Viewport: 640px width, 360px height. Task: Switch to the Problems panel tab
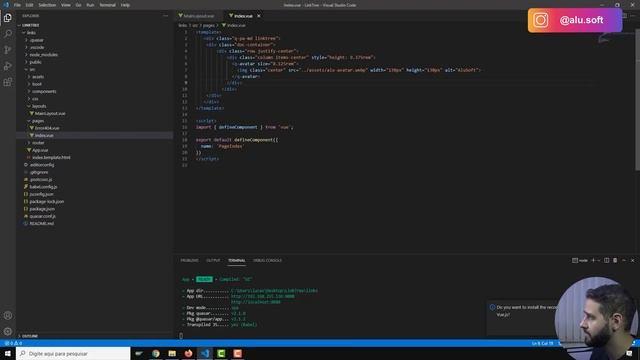[x=189, y=260]
